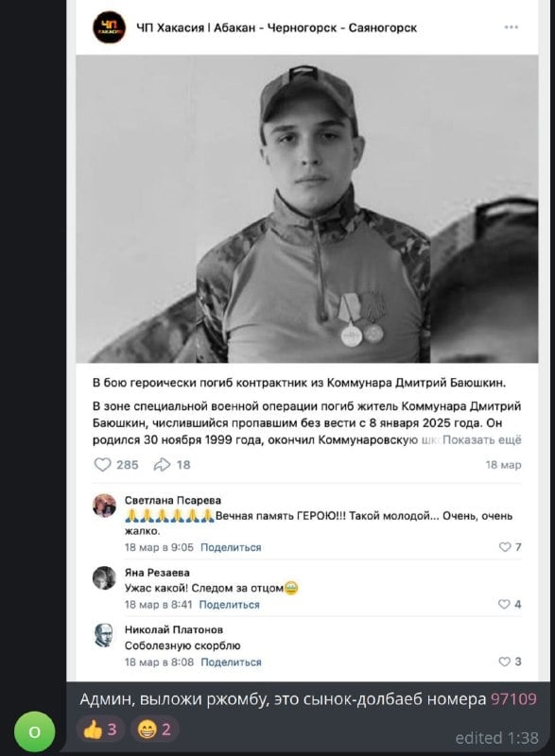Open Яна Резаева's profile picture
Viewport: 555px width, 756px height.
pyautogui.click(x=104, y=577)
